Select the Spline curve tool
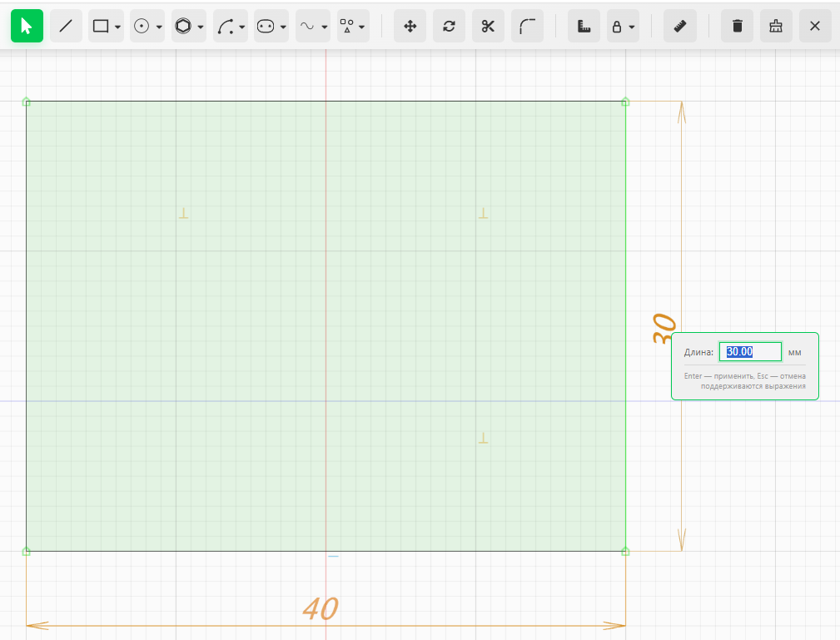Viewport: 840px width, 640px height. click(x=307, y=26)
